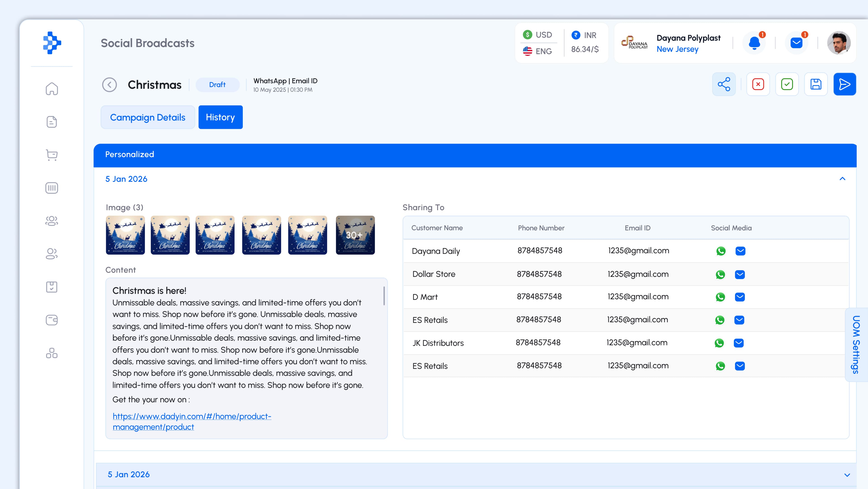Click the Customer Name column header
The image size is (868, 489).
click(437, 228)
